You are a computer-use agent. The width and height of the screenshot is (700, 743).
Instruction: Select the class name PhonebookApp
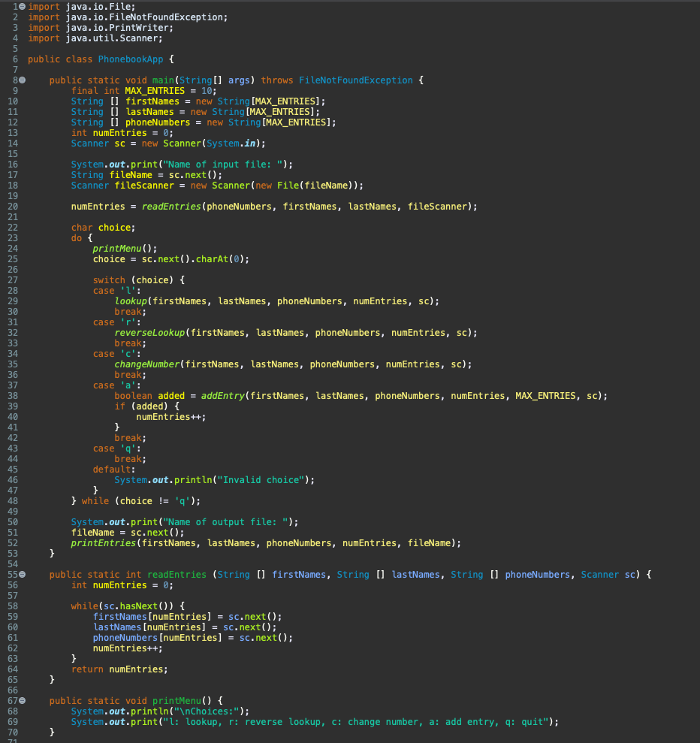click(131, 59)
